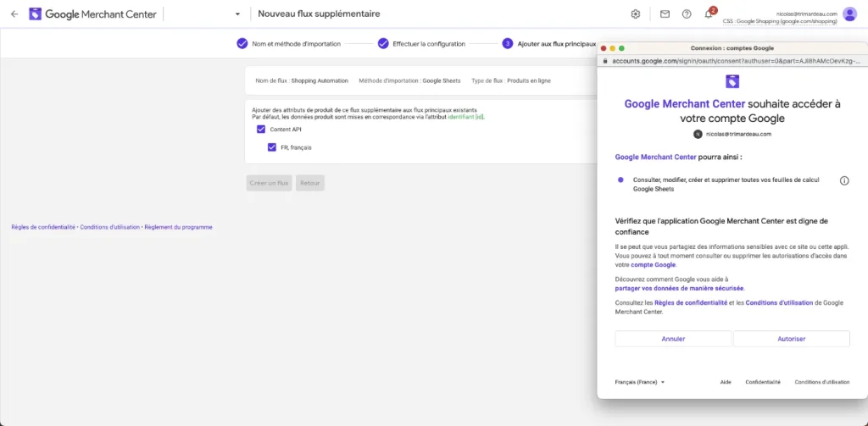Click the Confidentialité link in popup footer

pos(763,382)
